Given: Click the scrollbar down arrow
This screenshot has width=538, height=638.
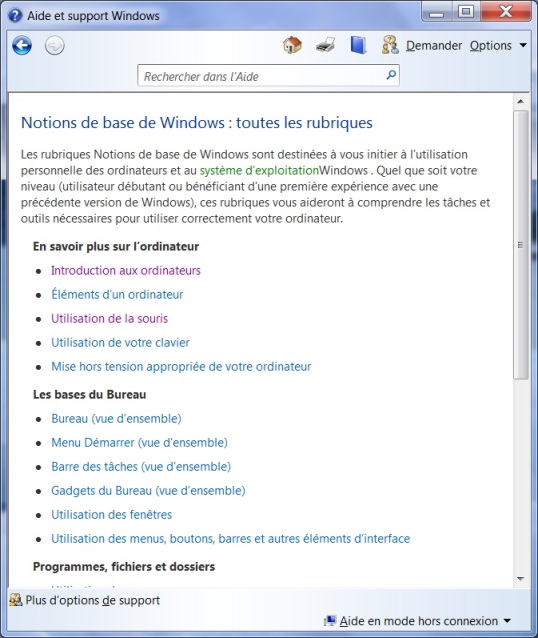Looking at the screenshot, I should coord(521,579).
